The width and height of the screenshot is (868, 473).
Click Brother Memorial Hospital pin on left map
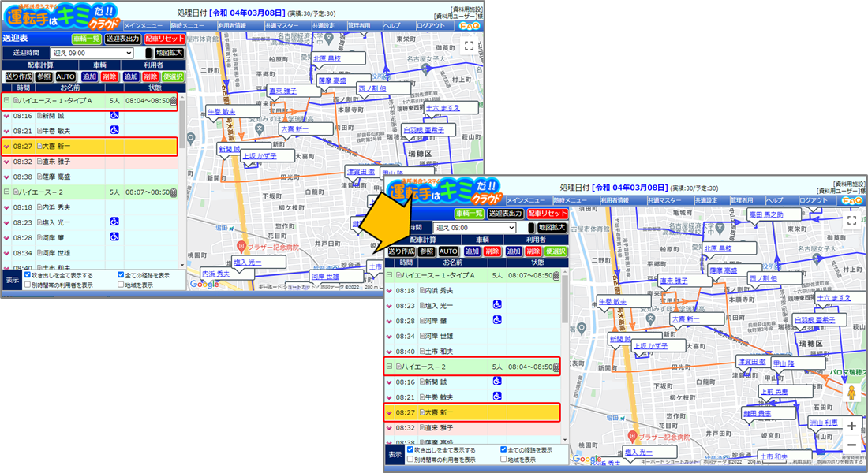pyautogui.click(x=241, y=246)
